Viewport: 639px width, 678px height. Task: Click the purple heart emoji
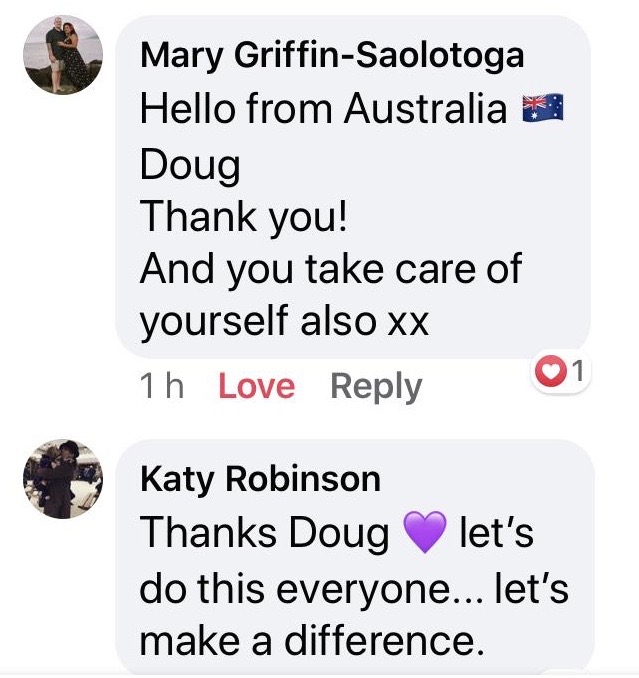(x=425, y=532)
